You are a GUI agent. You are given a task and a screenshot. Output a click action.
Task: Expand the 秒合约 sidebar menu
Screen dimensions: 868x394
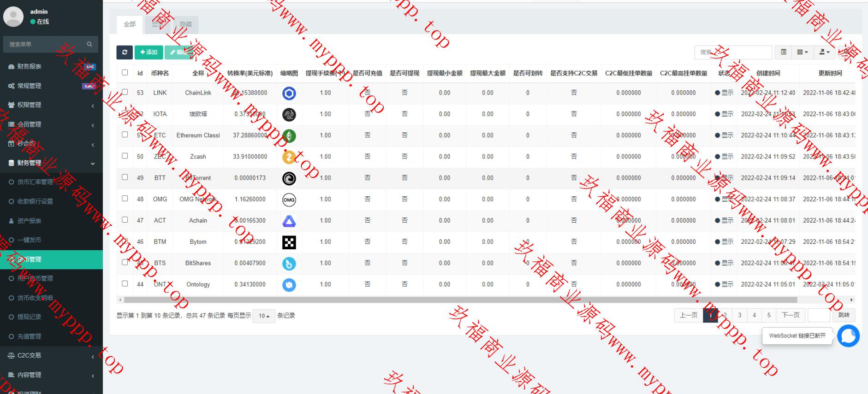(x=51, y=144)
